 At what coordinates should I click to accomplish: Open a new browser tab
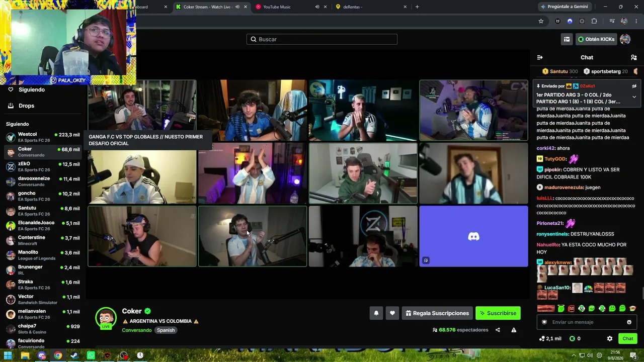tap(417, 7)
